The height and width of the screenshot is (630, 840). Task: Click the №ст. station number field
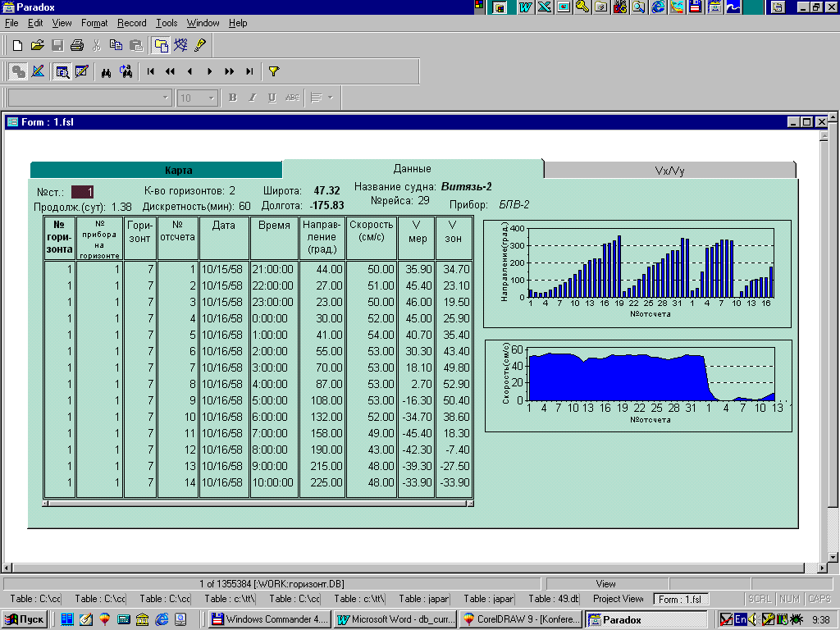(83, 191)
